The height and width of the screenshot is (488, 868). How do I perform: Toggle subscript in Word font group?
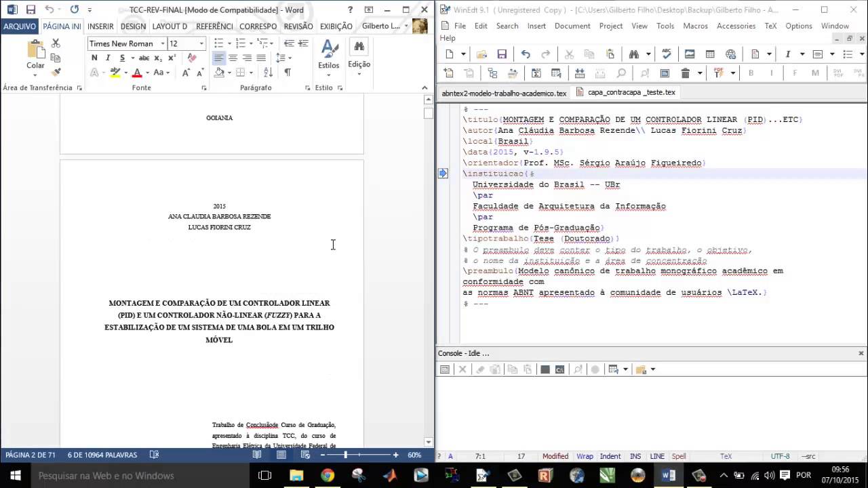[x=158, y=58]
